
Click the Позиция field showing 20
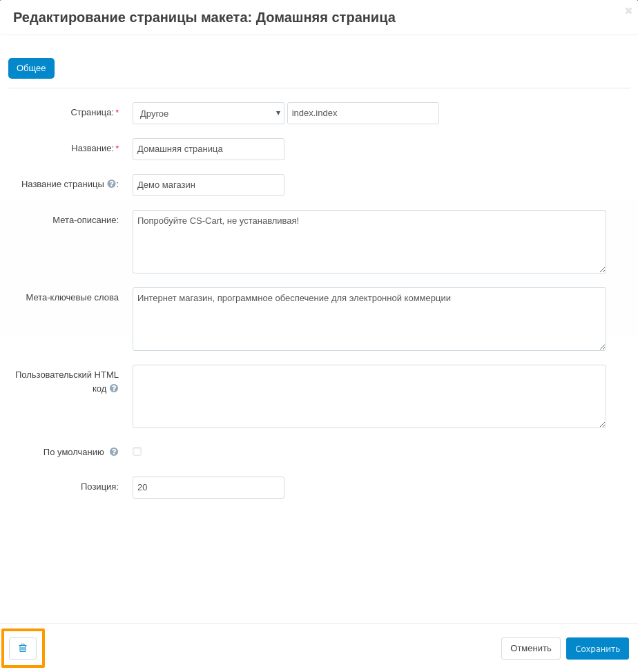tap(208, 488)
